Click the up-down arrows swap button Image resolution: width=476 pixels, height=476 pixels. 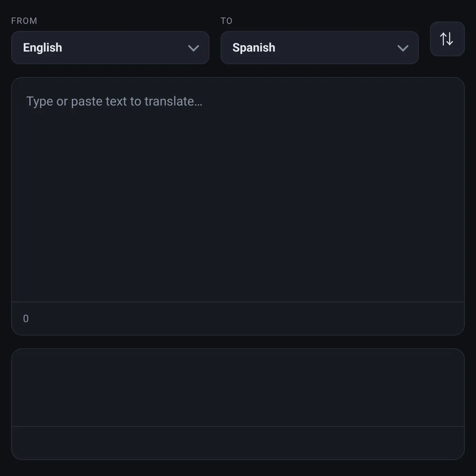pyautogui.click(x=447, y=39)
